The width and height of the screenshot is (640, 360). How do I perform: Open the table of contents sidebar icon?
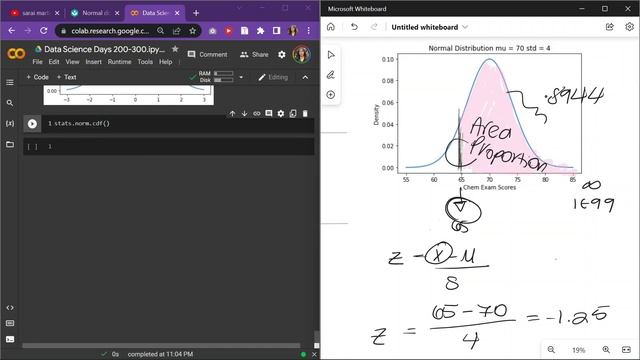click(10, 82)
